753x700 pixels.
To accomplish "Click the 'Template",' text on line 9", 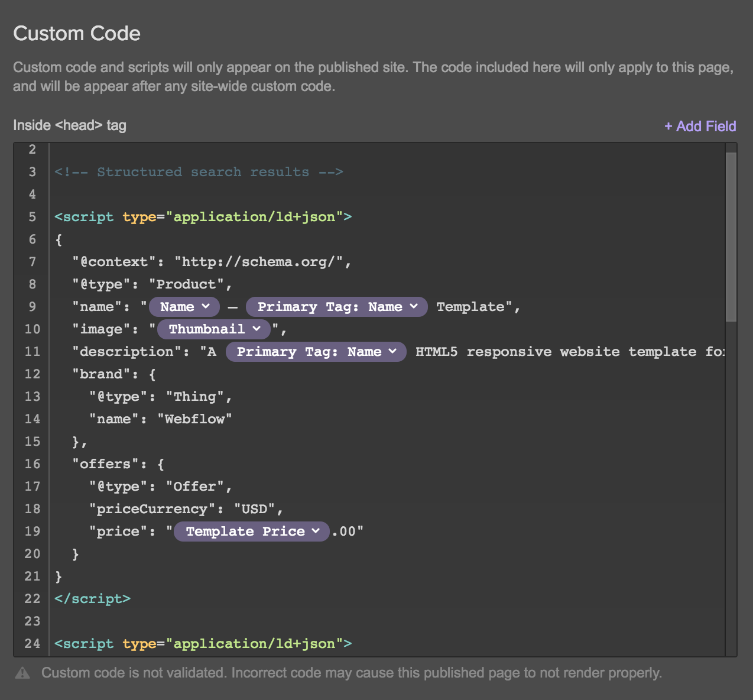I will [x=479, y=307].
